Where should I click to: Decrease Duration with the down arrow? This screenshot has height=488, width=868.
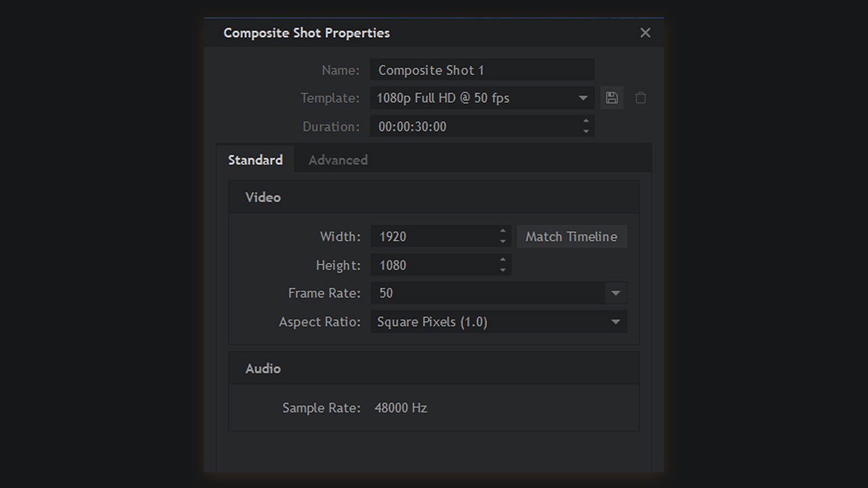click(x=586, y=131)
